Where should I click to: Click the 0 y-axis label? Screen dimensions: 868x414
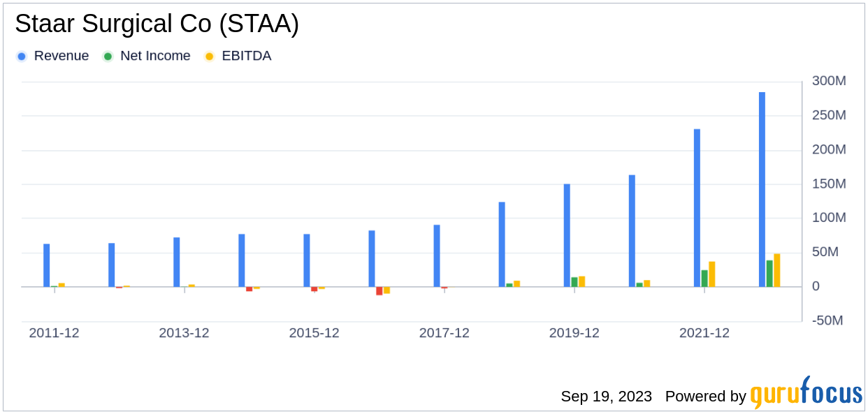pyautogui.click(x=816, y=286)
